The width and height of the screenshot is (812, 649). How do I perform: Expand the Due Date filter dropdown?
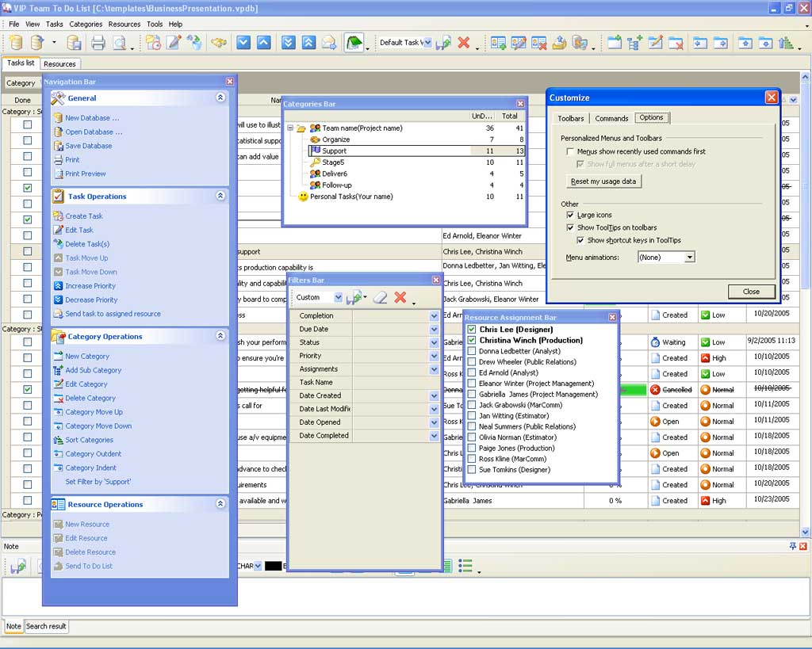pos(434,330)
